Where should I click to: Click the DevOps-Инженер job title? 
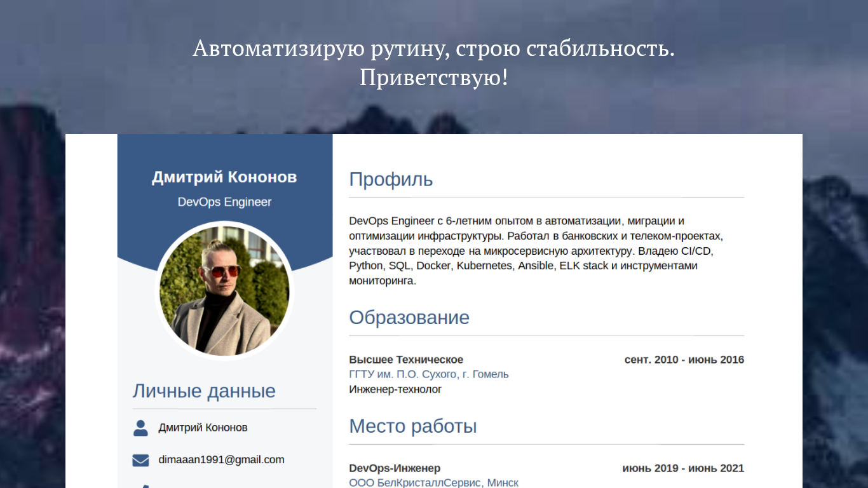(395, 468)
